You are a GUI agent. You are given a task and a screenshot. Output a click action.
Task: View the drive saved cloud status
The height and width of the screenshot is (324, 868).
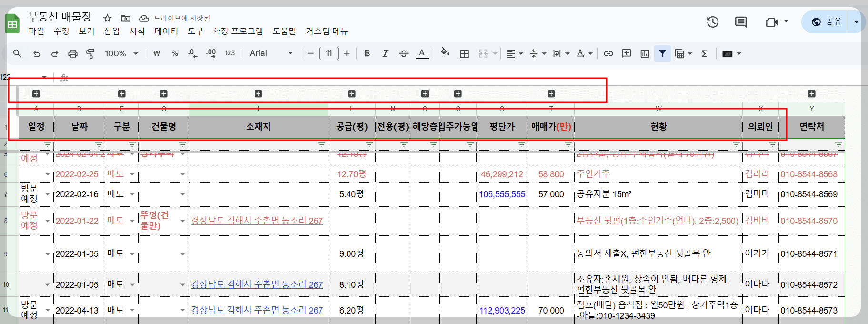144,18
